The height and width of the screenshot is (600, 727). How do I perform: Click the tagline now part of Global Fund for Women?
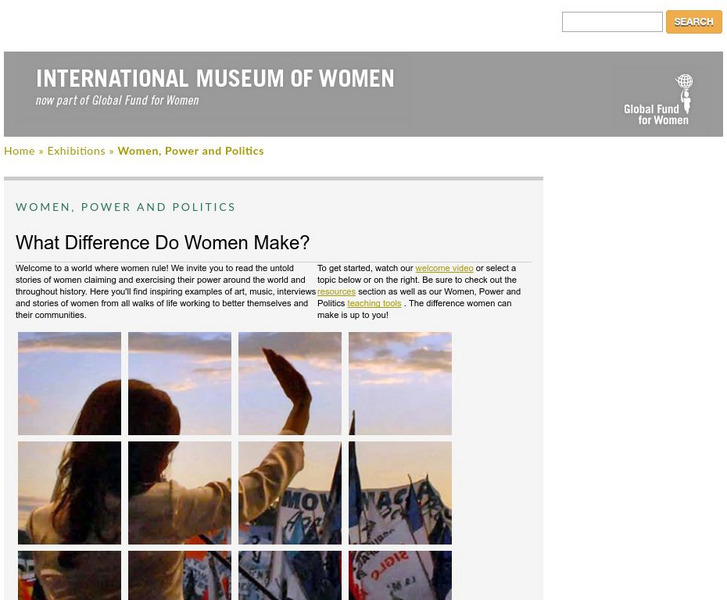[117, 101]
